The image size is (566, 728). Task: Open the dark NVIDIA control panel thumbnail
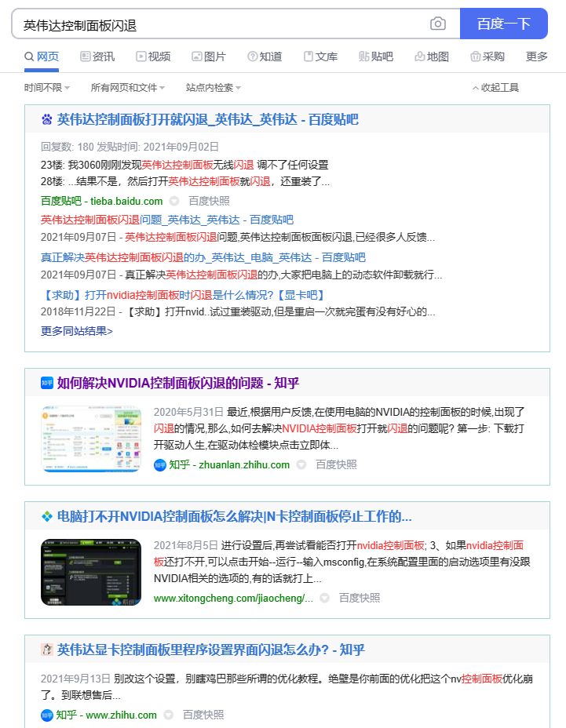91,572
